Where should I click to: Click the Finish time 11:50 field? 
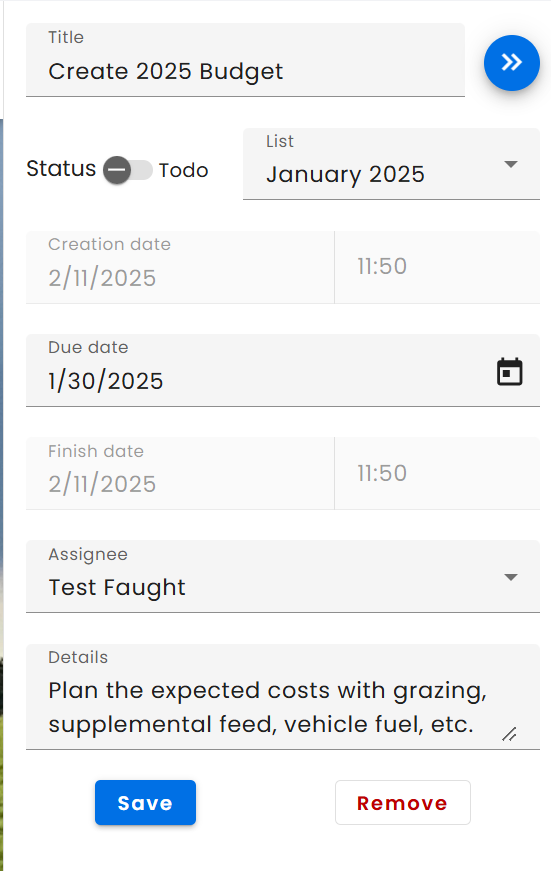point(437,473)
